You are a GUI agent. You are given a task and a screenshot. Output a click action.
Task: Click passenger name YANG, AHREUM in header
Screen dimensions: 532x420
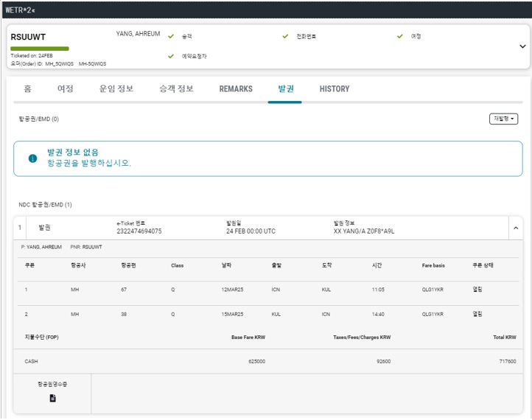(138, 34)
